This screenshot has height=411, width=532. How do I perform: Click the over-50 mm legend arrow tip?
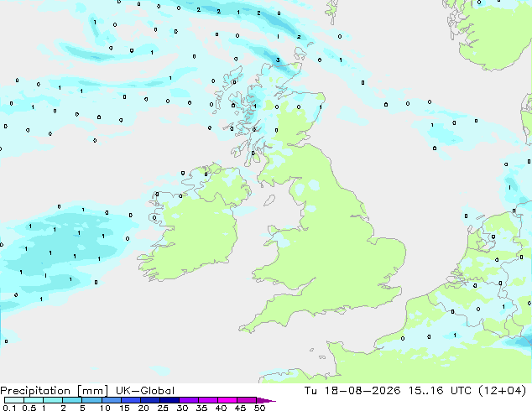[266, 400]
